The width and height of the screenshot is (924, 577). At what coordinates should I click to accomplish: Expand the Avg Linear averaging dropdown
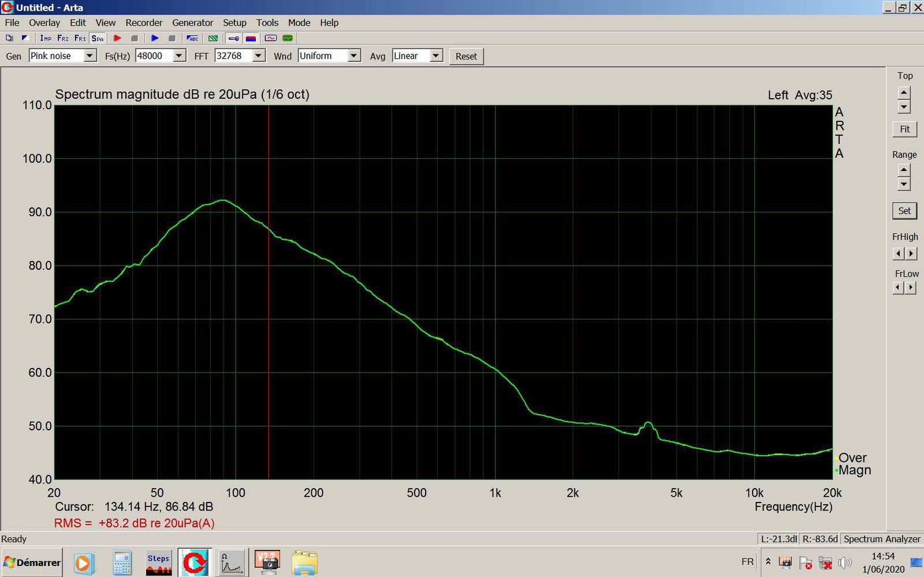(436, 55)
